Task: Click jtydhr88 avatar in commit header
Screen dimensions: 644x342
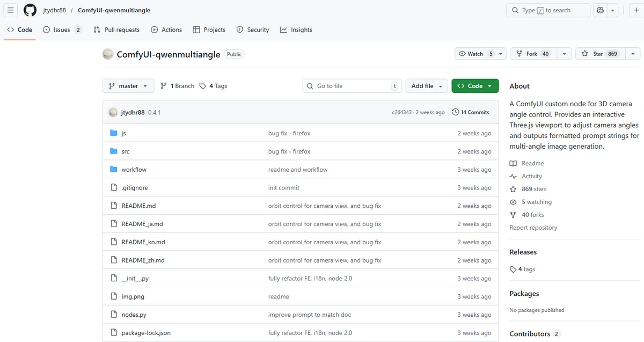Action: click(113, 112)
